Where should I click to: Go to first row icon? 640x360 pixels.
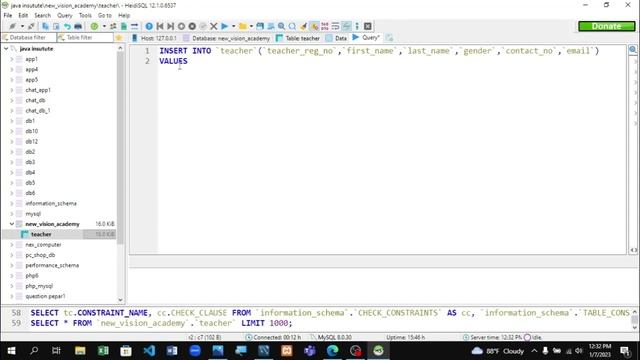point(160,26)
